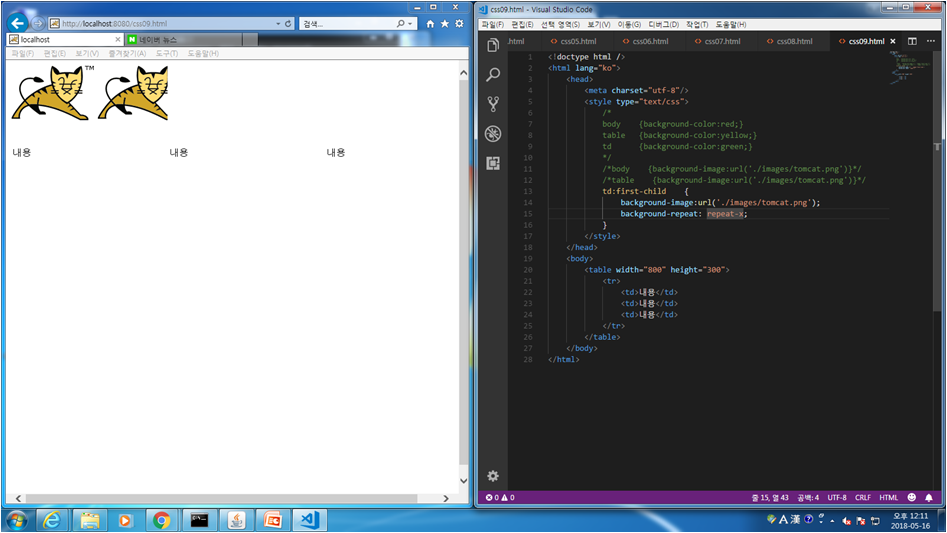The image size is (947, 533).
Task: Open the address bar dropdown in IE
Action: coord(278,24)
